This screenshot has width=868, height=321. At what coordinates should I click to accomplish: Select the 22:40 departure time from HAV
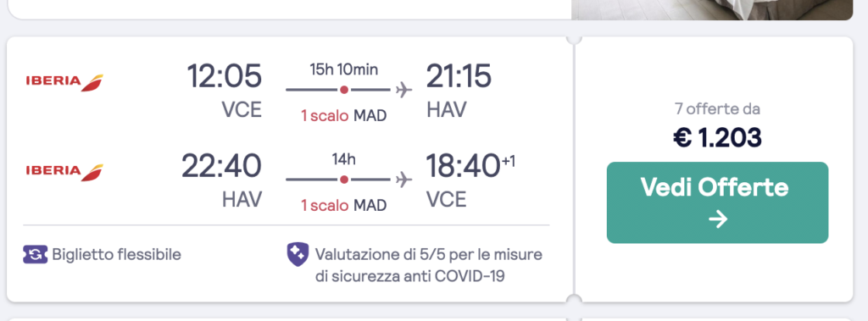[x=221, y=165]
